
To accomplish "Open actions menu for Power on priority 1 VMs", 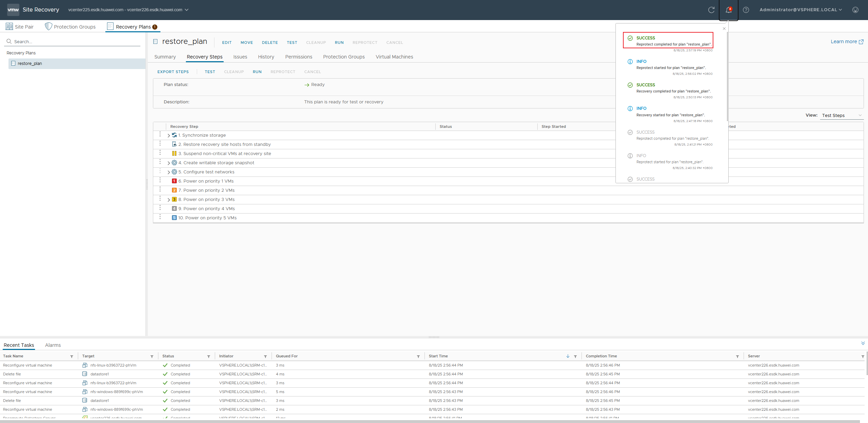I will (x=160, y=180).
